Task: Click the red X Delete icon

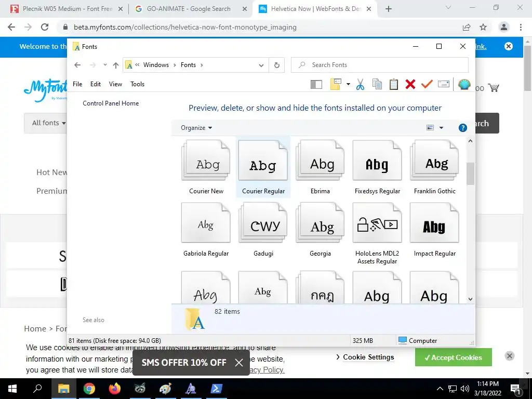Action: click(410, 84)
